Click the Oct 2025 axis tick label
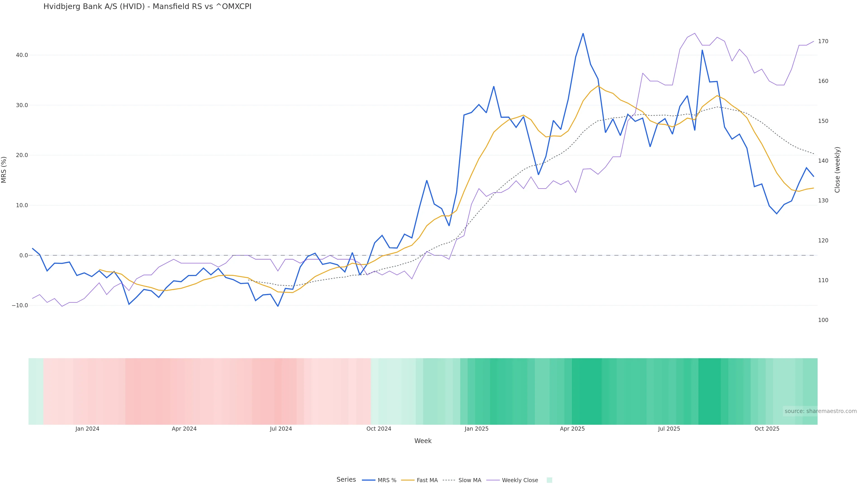The width and height of the screenshot is (868, 488). (x=767, y=429)
